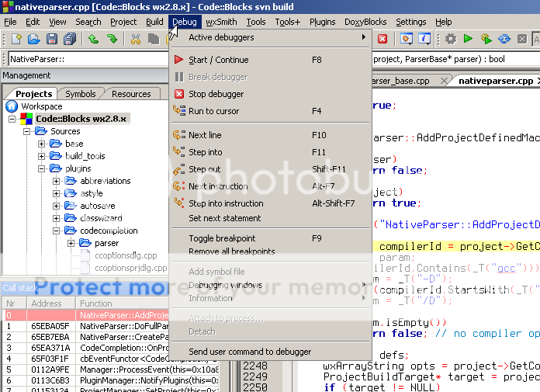Click the Rebuild blue arrows icon
The height and width of the screenshot is (392, 540).
click(x=504, y=39)
